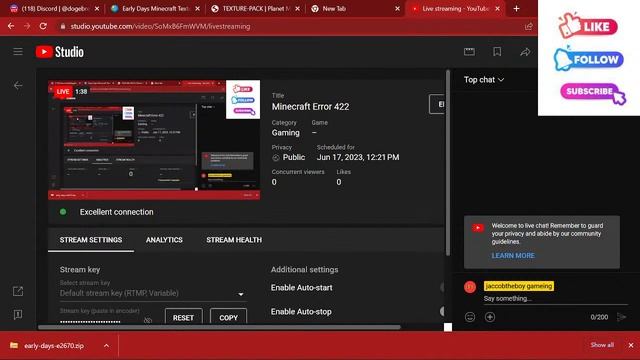The image size is (640, 360).
Task: Click the plus icon in chat input
Action: click(x=490, y=317)
